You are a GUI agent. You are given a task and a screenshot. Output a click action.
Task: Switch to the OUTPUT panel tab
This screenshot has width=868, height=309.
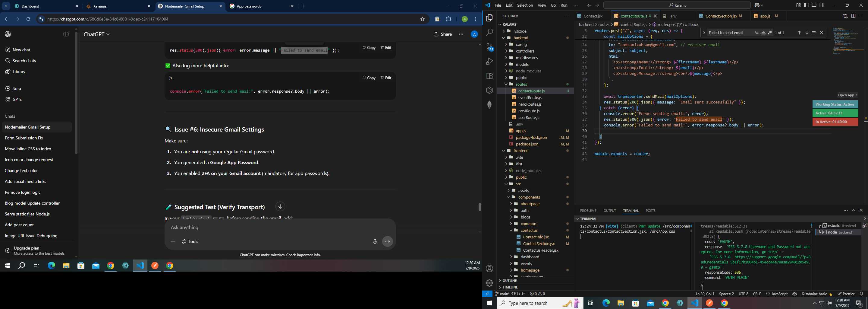pos(609,211)
